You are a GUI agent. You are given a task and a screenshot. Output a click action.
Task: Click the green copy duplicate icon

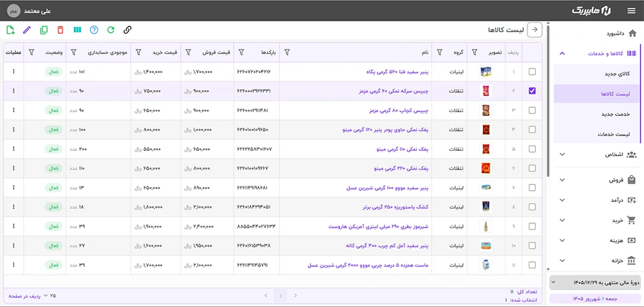coord(44,30)
